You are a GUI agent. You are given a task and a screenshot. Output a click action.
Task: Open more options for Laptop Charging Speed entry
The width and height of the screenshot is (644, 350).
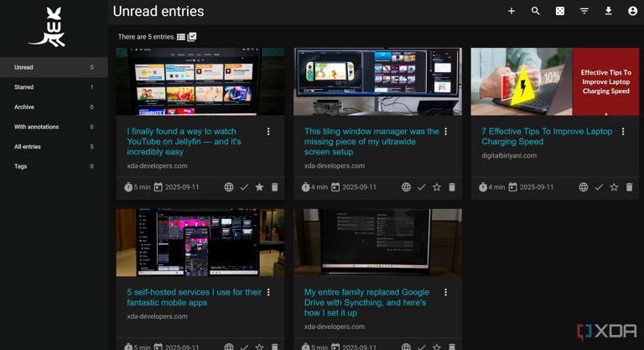pyautogui.click(x=623, y=131)
